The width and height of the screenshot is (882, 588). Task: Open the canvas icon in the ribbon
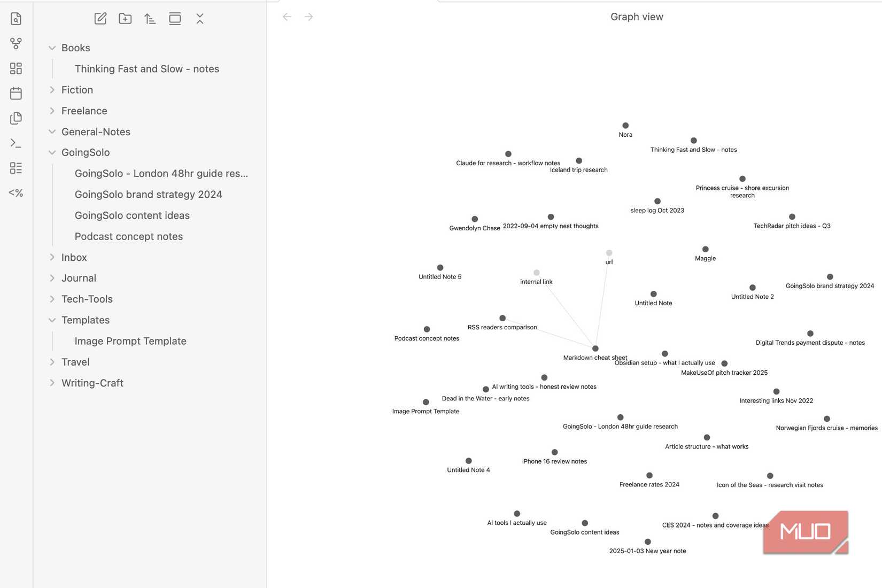[16, 68]
